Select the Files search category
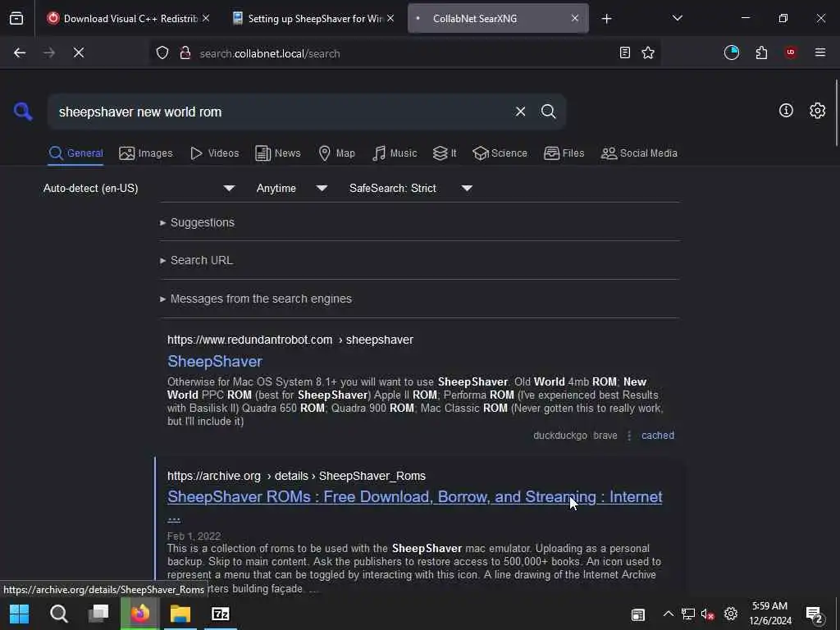Screen dimensions: 840x630 pyautogui.click(x=564, y=153)
